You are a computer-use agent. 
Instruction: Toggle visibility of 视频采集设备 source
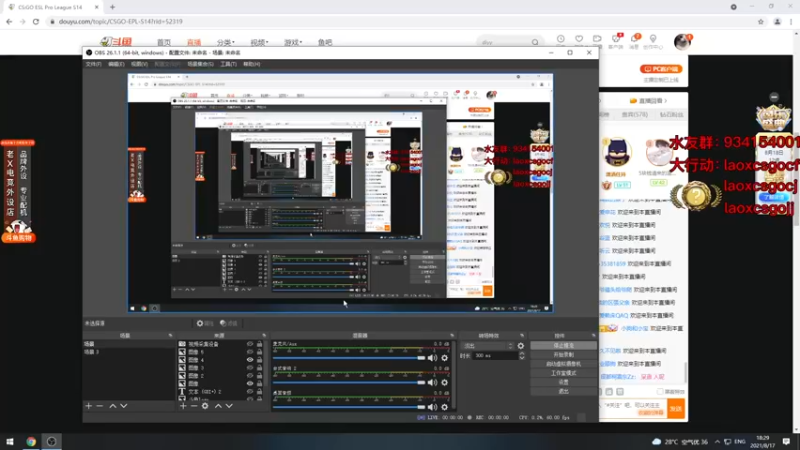[250, 344]
